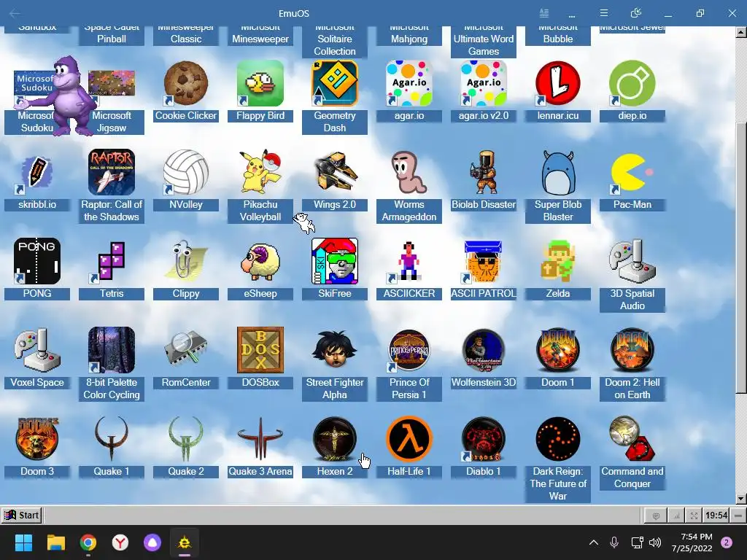
Task: Open the Diablo 1 icon
Action: coord(483,440)
